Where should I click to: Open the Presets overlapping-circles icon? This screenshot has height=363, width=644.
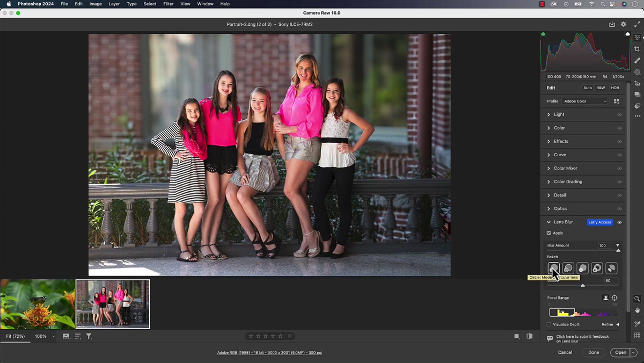[x=637, y=106]
